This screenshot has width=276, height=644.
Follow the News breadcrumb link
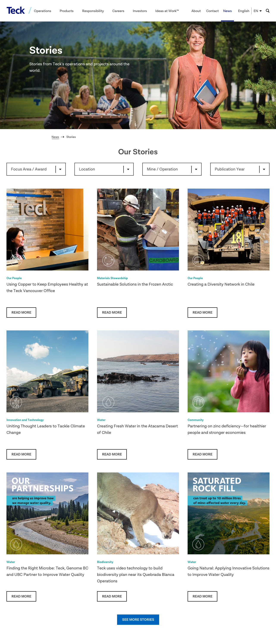pyautogui.click(x=55, y=137)
